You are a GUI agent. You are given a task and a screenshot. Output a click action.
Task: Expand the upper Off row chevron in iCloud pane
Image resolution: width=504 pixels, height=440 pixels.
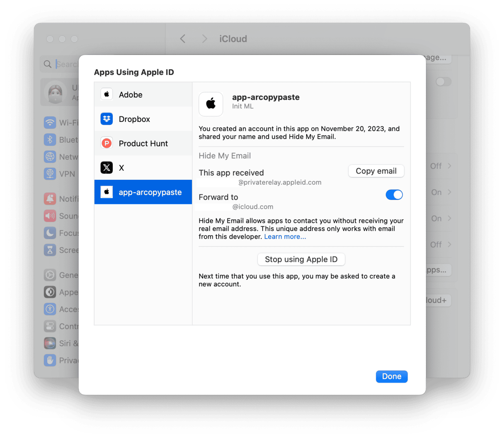(450, 166)
